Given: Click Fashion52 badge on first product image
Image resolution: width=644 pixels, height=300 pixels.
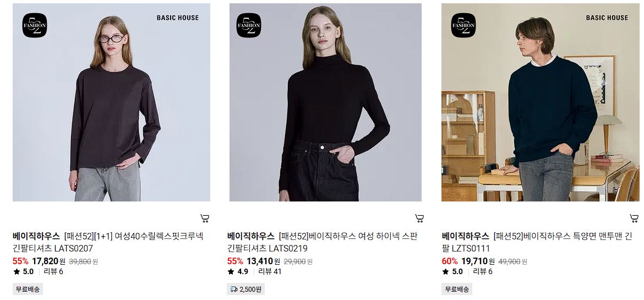Looking at the screenshot, I should pyautogui.click(x=35, y=25).
